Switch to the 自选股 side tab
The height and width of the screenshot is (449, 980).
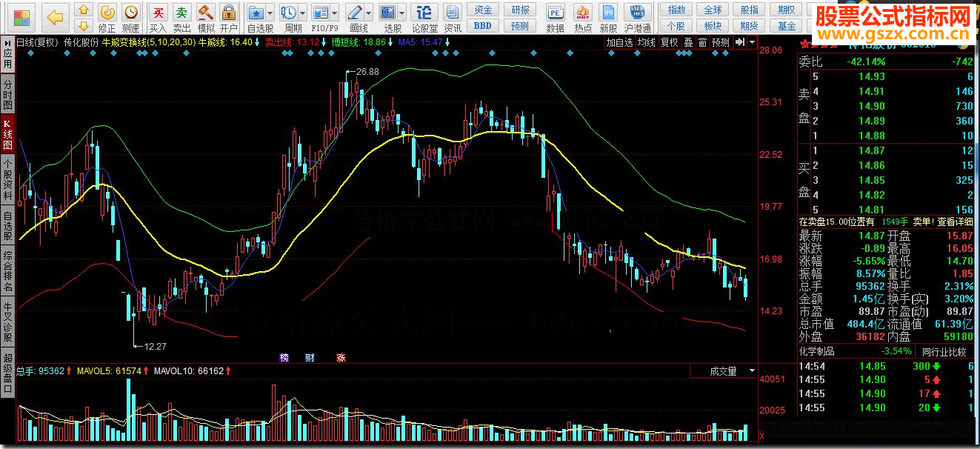[7, 225]
